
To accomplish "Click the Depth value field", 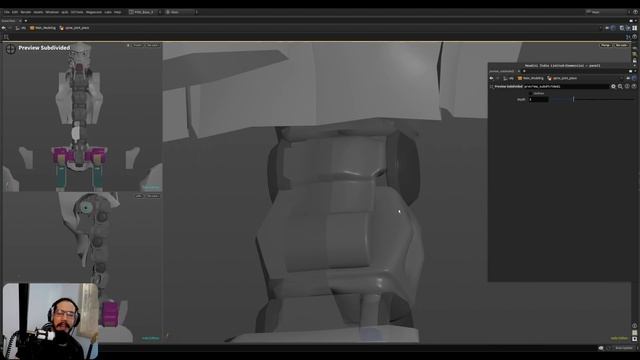I will (x=538, y=100).
